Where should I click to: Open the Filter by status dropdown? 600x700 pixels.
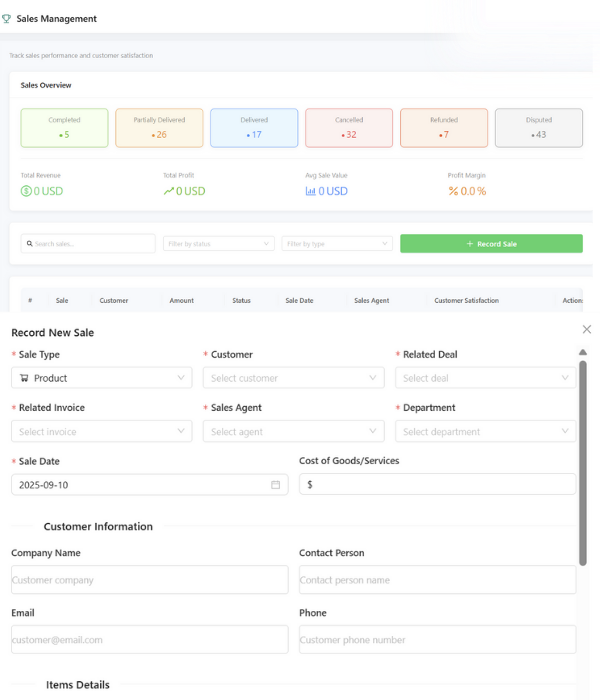click(219, 244)
